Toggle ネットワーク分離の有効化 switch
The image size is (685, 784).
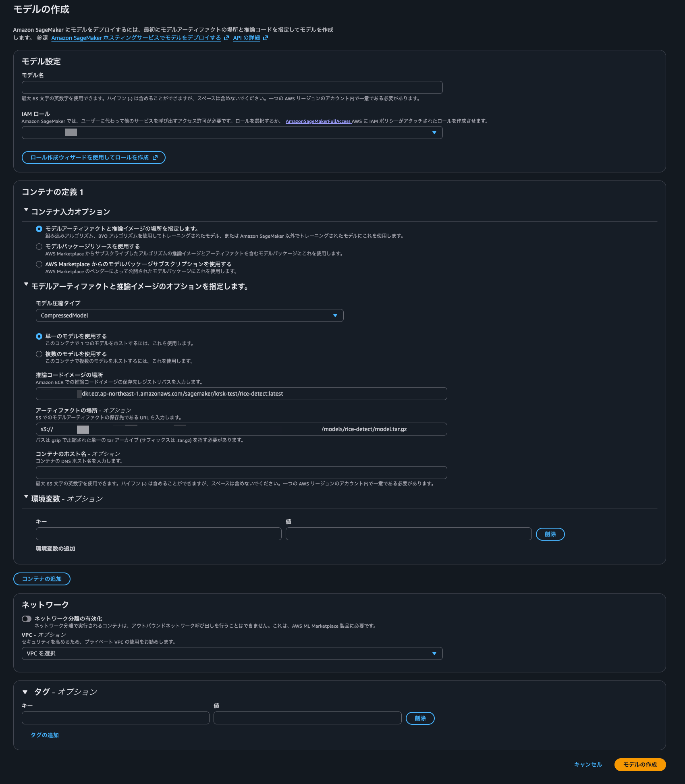27,619
